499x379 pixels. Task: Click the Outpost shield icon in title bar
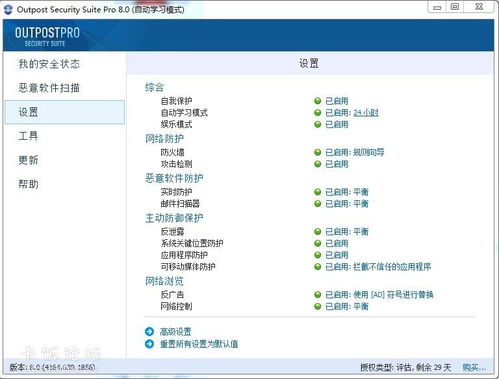click(8, 9)
